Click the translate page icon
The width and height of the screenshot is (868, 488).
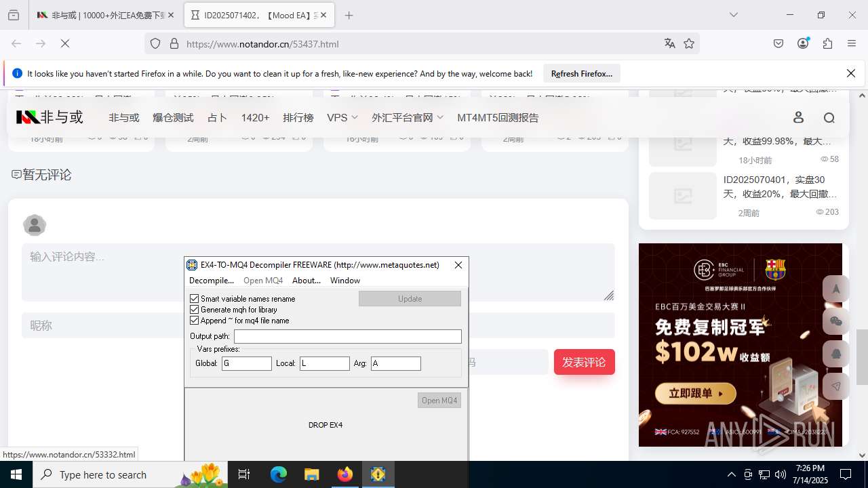pyautogui.click(x=670, y=43)
